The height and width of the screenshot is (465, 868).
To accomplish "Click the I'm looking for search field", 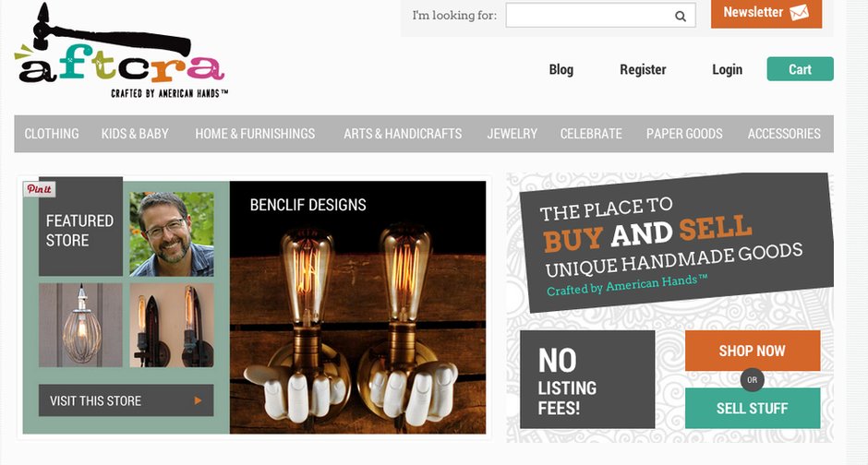I will [600, 16].
